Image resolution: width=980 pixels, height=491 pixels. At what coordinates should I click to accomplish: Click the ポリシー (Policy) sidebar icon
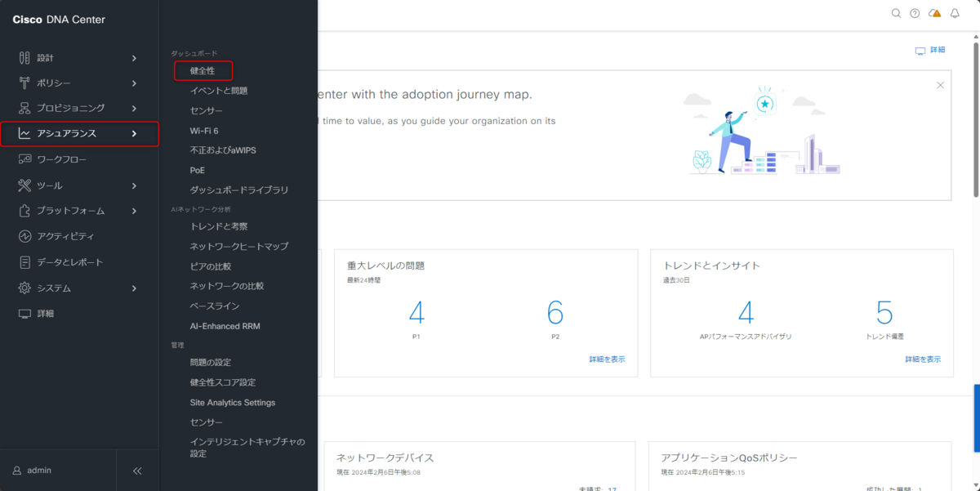coord(24,83)
